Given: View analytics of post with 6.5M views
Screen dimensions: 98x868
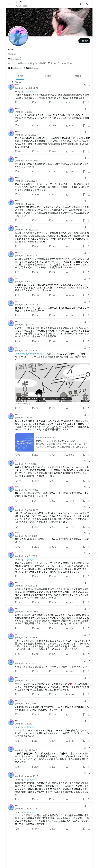Looking at the screenshot, I should pyautogui.click(x=70, y=125).
